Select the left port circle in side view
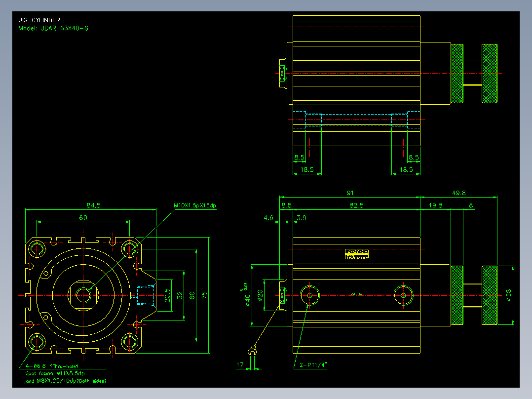 (x=309, y=295)
